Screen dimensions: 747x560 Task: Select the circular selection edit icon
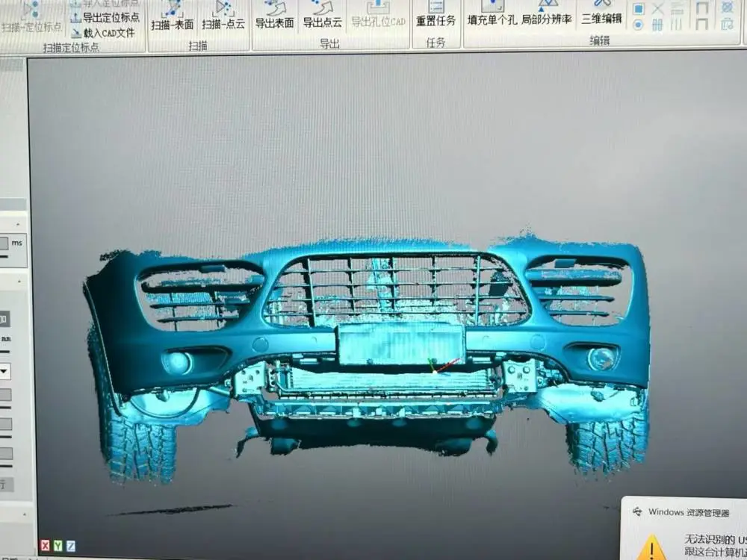click(639, 25)
